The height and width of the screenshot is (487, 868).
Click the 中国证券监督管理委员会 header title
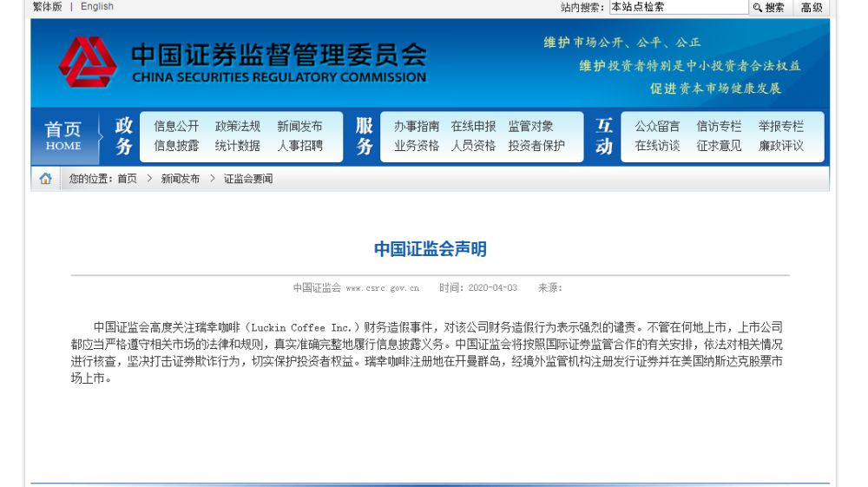[279, 54]
